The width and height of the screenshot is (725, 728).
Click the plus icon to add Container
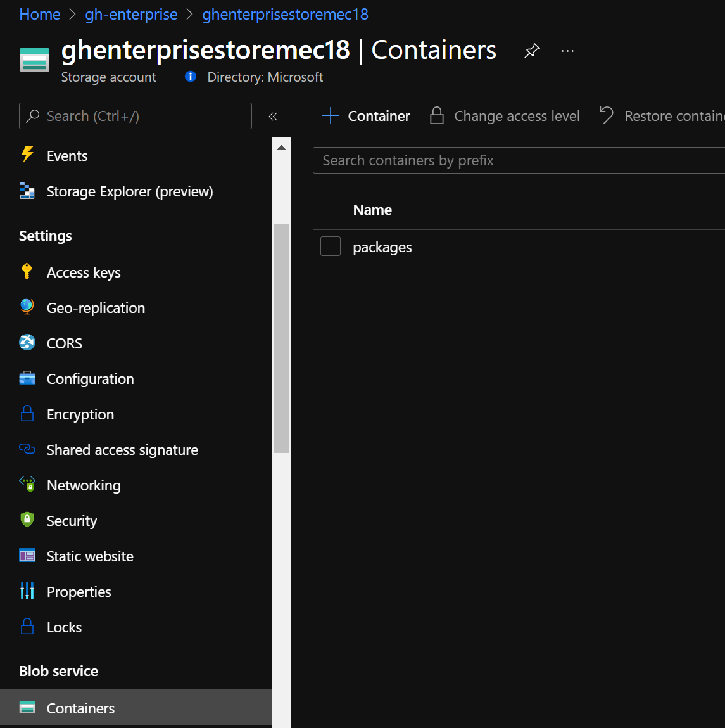click(x=331, y=115)
